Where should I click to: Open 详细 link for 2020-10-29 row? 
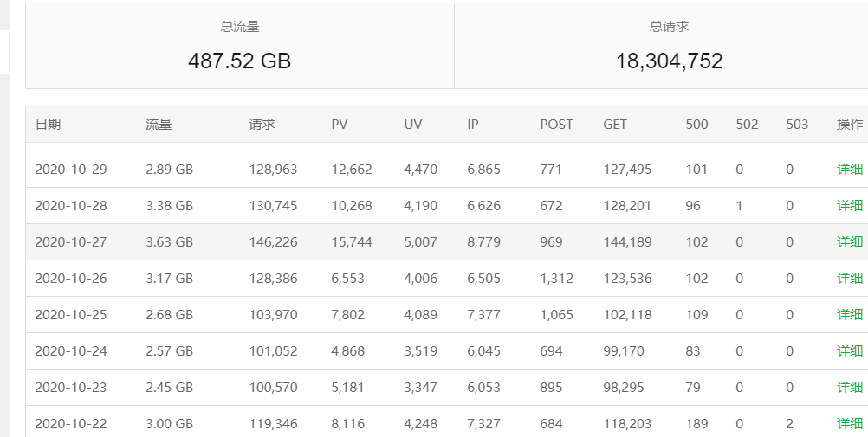point(849,170)
